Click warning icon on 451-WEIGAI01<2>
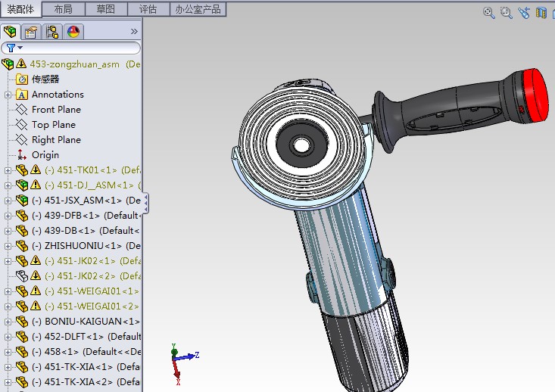This screenshot has height=392, width=555. click(x=36, y=306)
